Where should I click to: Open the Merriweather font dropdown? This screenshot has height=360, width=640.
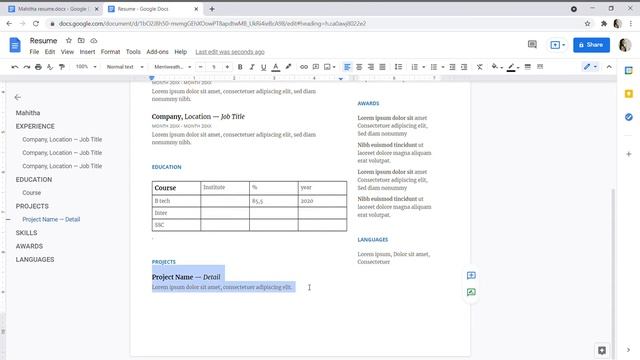(x=173, y=67)
